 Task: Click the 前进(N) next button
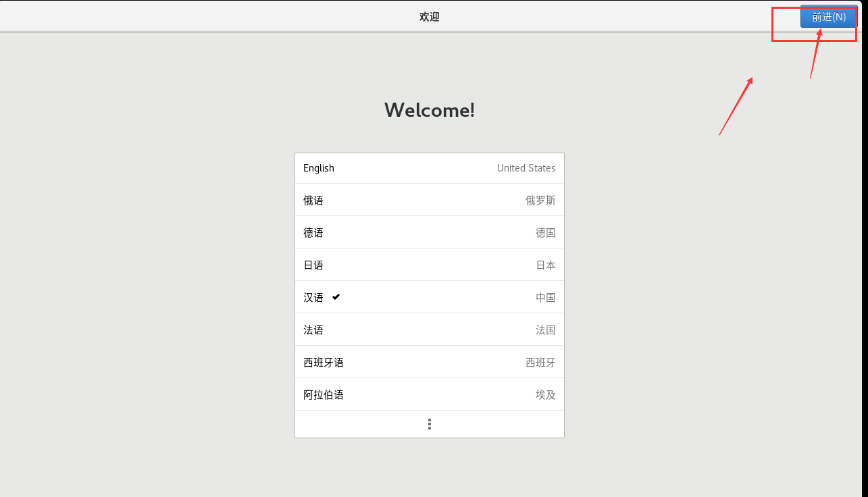pyautogui.click(x=829, y=17)
